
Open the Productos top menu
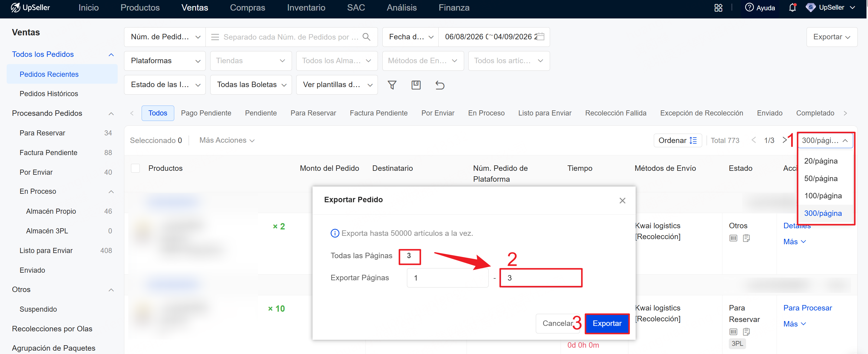click(140, 8)
